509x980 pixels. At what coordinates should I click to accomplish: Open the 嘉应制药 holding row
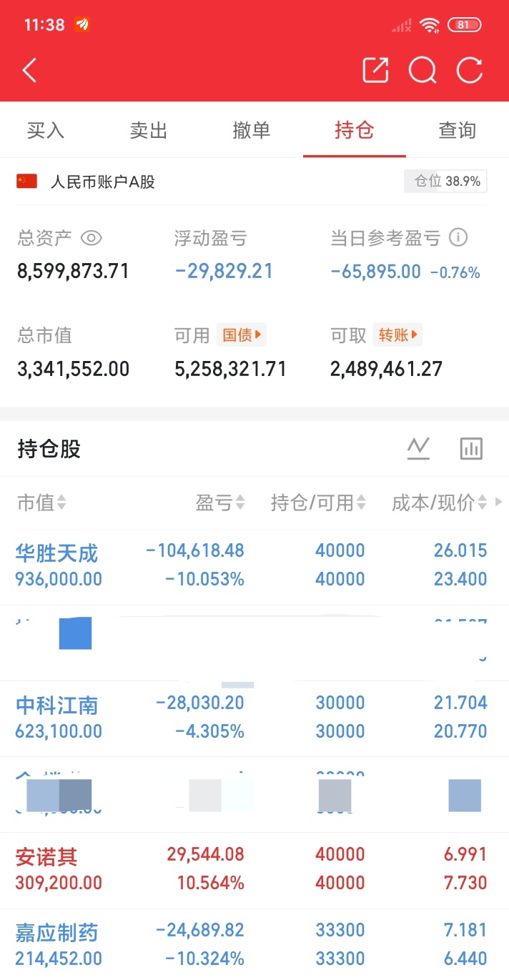254,944
